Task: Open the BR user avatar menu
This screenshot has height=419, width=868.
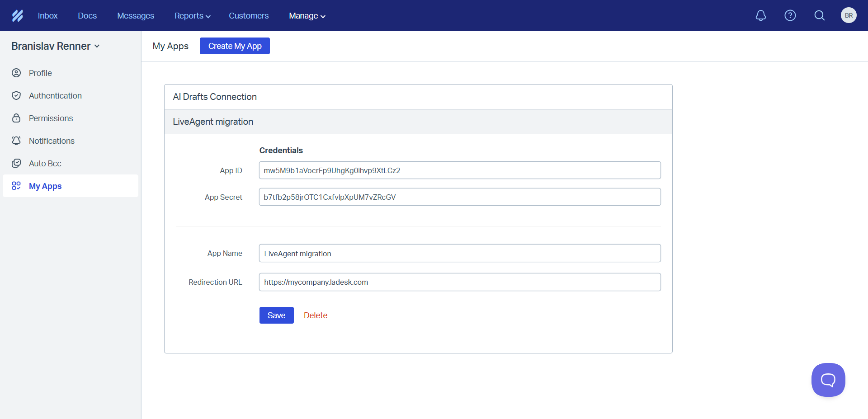Action: (849, 15)
